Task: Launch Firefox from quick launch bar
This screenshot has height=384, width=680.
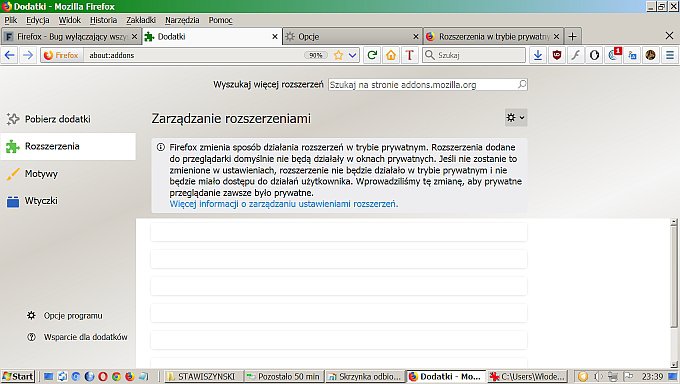Action: pyautogui.click(x=130, y=376)
